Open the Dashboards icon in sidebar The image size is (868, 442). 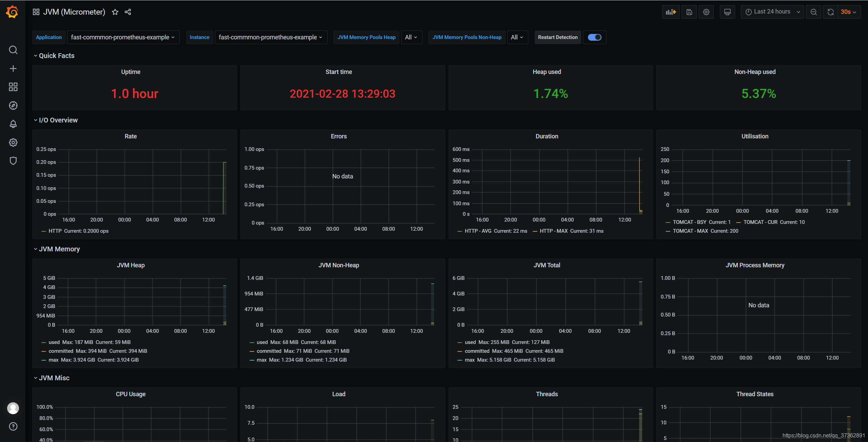tap(13, 87)
